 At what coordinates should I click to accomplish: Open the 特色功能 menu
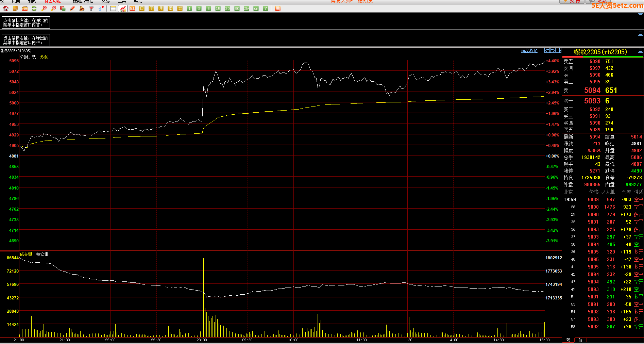52,1
